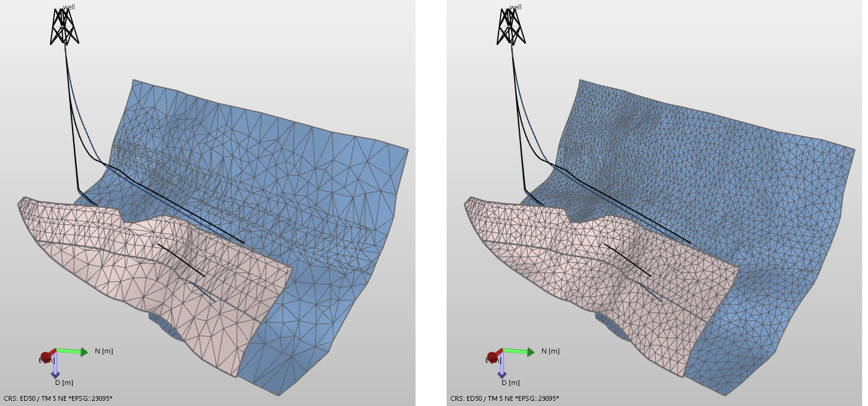This screenshot has height=406, width=868.
Task: Click the 'N [m]' label in left view
Action: [x=104, y=352]
